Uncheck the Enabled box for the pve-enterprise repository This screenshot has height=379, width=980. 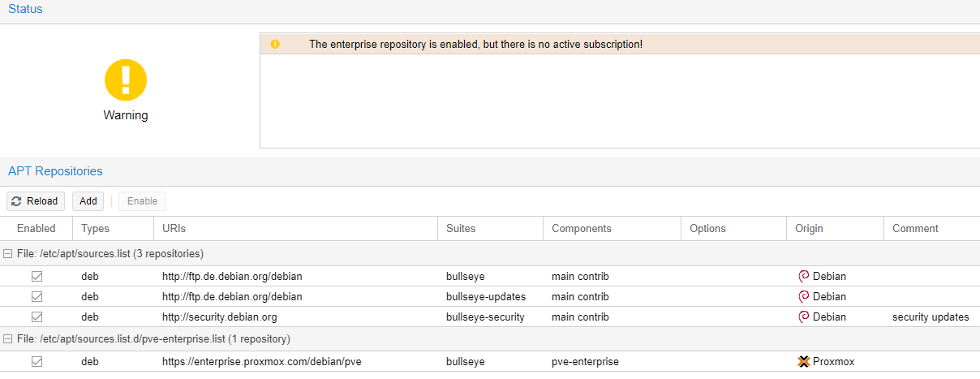point(37,362)
